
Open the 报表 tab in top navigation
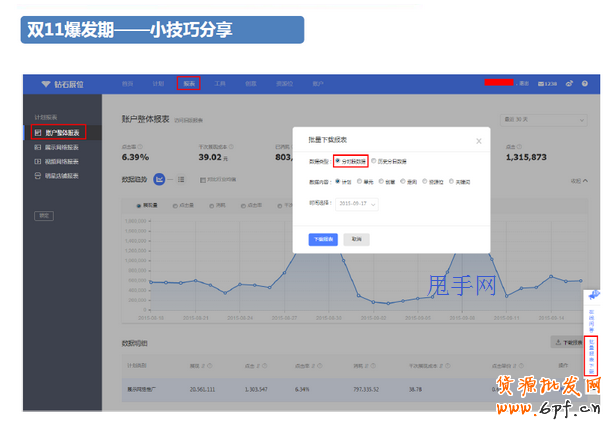pyautogui.click(x=188, y=84)
